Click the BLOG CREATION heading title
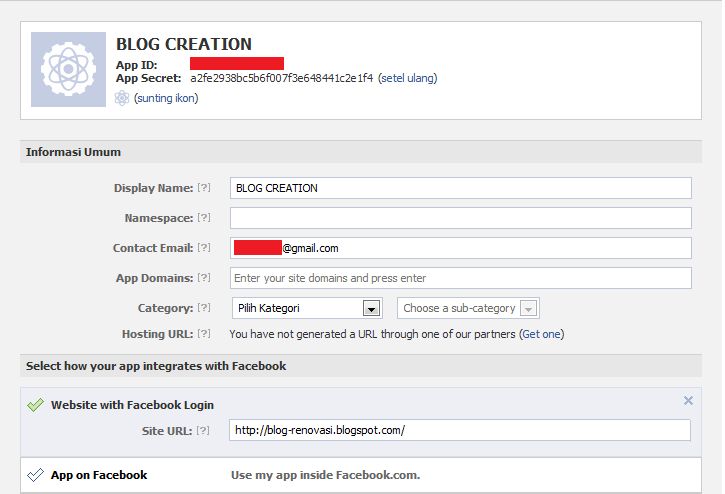The height and width of the screenshot is (494, 725). tap(184, 44)
